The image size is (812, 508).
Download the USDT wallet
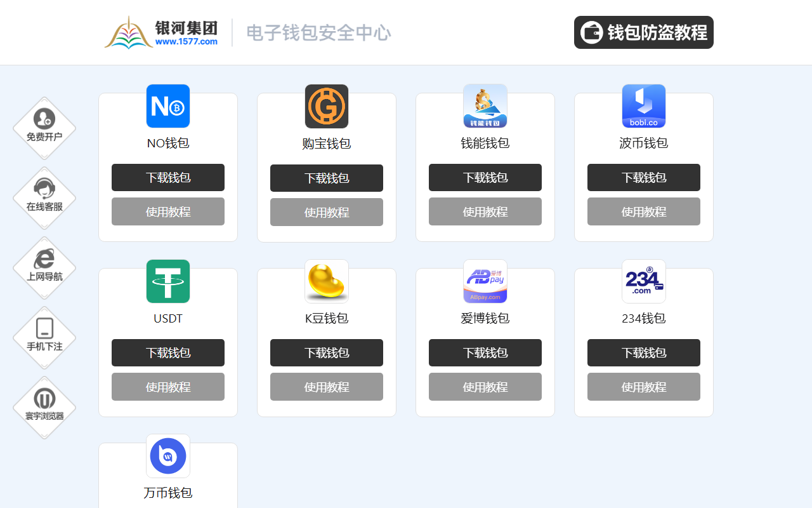tap(168, 353)
